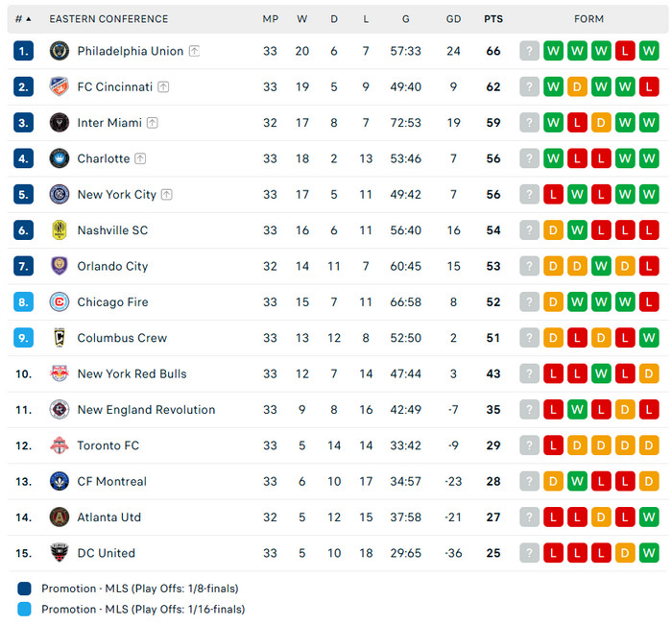Screen dimensions: 672x625
Task: Open the New England Revolution team link
Action: (x=146, y=410)
